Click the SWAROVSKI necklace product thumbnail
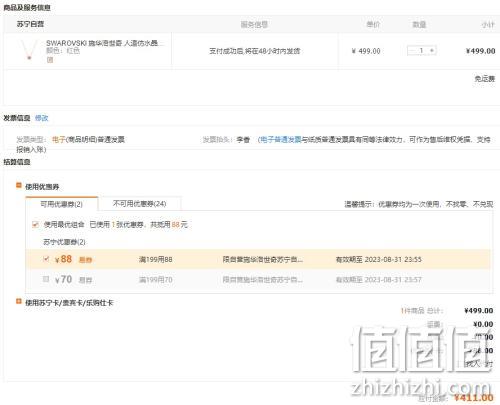The height and width of the screenshot is (405, 500). coord(29,50)
